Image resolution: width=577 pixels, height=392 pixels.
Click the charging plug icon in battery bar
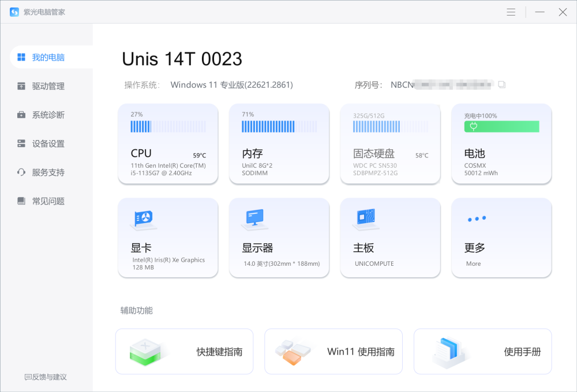coord(474,126)
